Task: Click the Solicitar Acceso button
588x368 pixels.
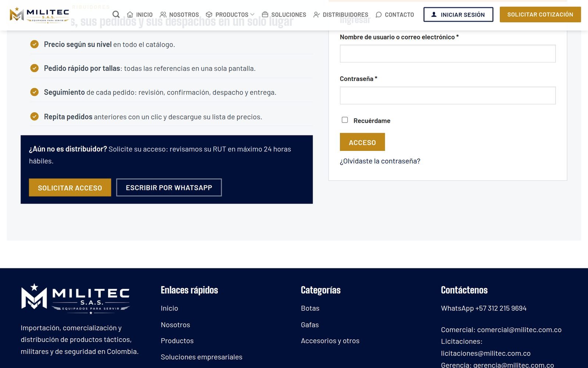Action: [70, 188]
